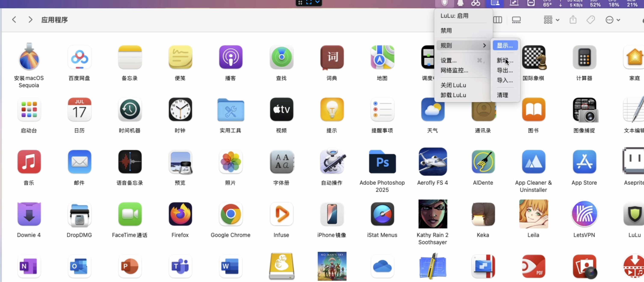The width and height of the screenshot is (644, 282).
Task: Select 禁用 to disable LuLu
Action: tap(446, 31)
